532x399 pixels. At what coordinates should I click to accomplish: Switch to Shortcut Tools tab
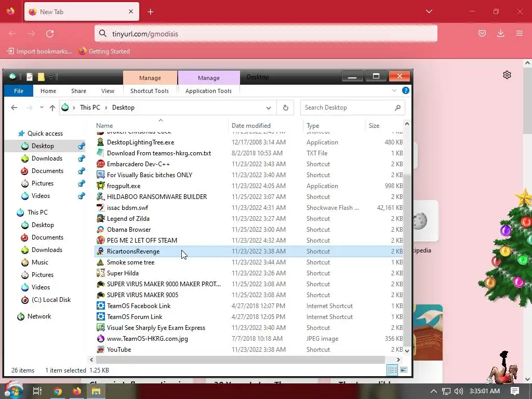click(x=150, y=91)
